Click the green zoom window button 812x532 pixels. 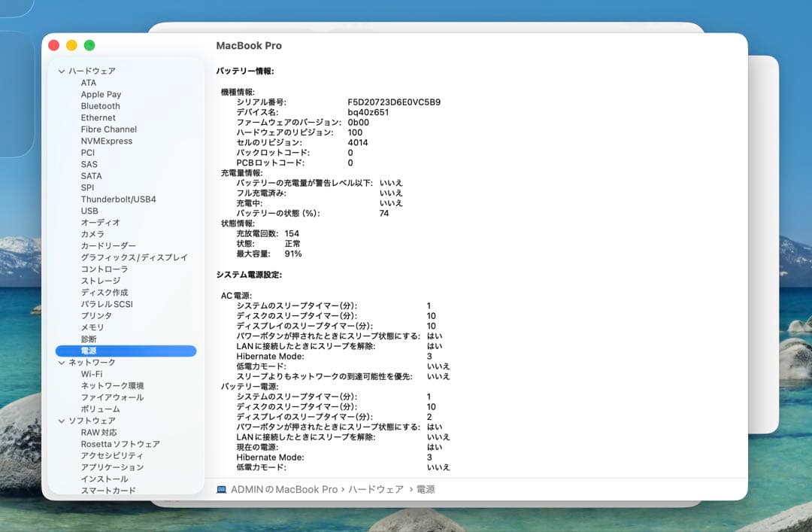pos(89,45)
